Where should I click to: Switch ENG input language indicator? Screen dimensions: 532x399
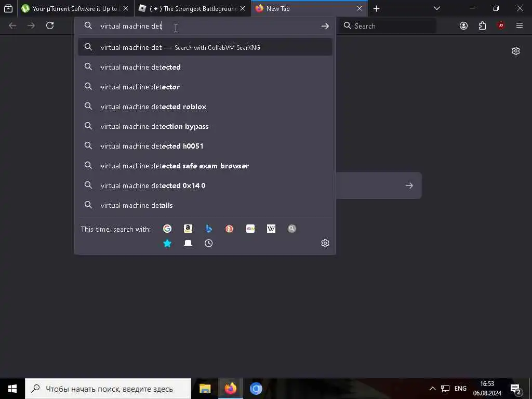point(460,389)
